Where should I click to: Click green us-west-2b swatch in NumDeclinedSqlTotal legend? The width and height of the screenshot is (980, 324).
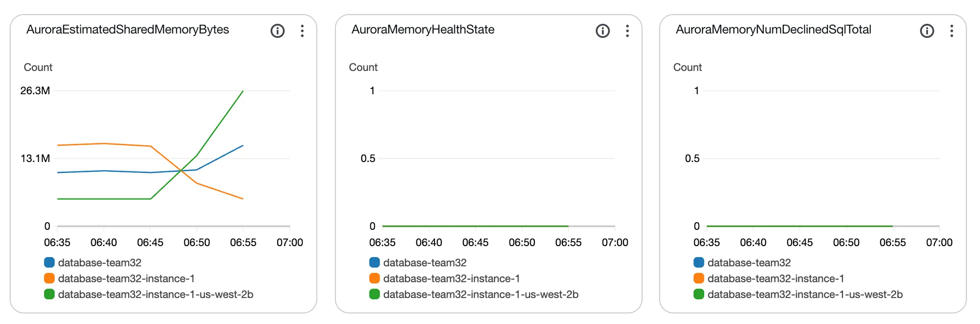[699, 294]
